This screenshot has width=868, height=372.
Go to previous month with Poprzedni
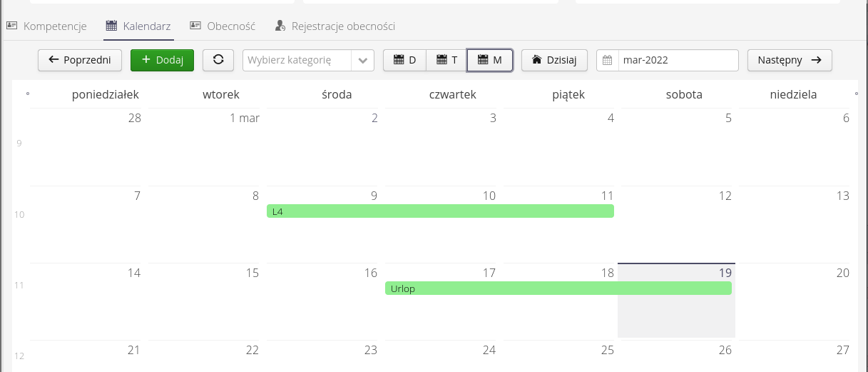pyautogui.click(x=80, y=60)
